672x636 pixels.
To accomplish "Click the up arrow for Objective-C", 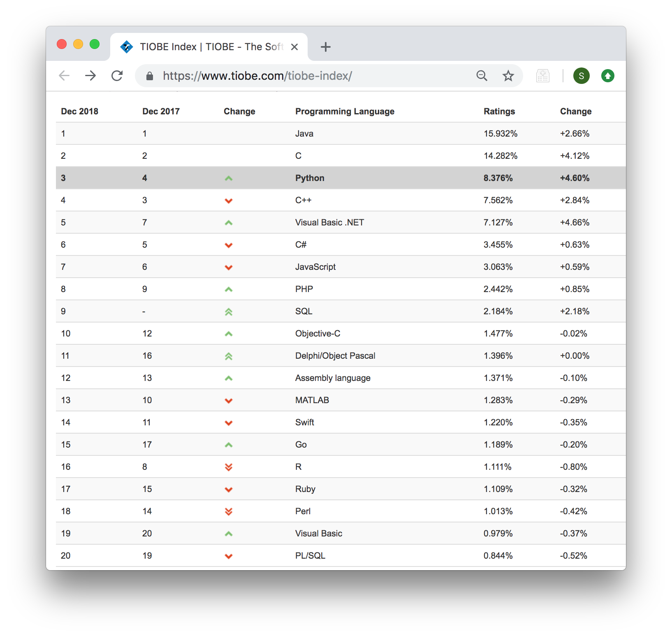I will click(x=229, y=334).
